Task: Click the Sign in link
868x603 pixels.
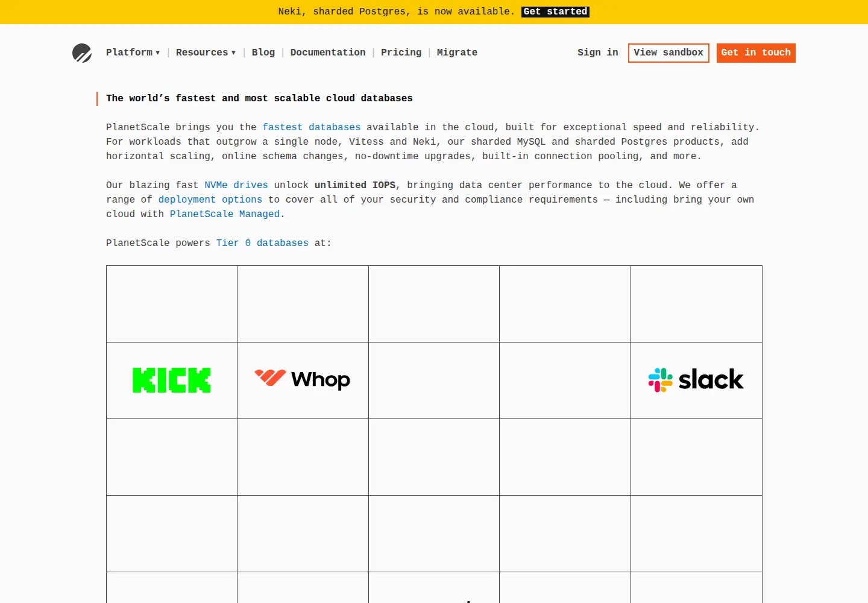Action: pyautogui.click(x=598, y=52)
